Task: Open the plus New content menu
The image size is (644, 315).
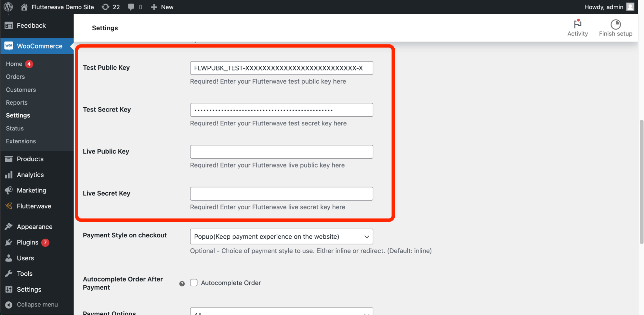Action: tap(162, 7)
